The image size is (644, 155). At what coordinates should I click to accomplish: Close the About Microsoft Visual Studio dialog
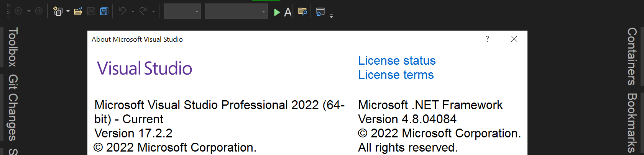coord(514,39)
